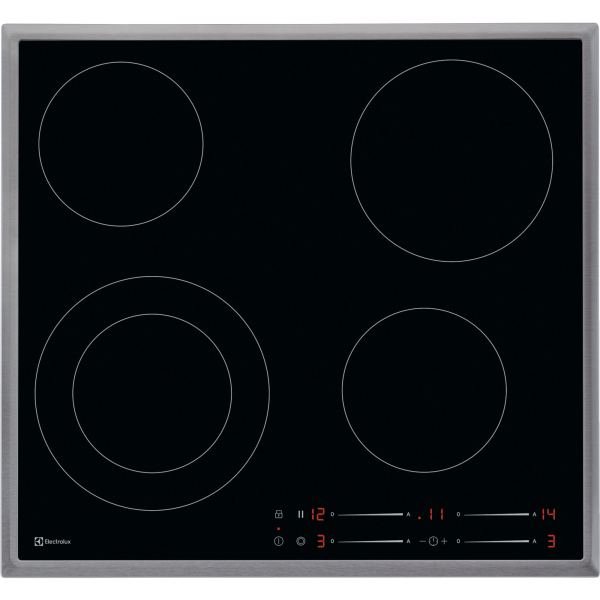Tap the lower-left slider's heat display showing 3

[320, 541]
